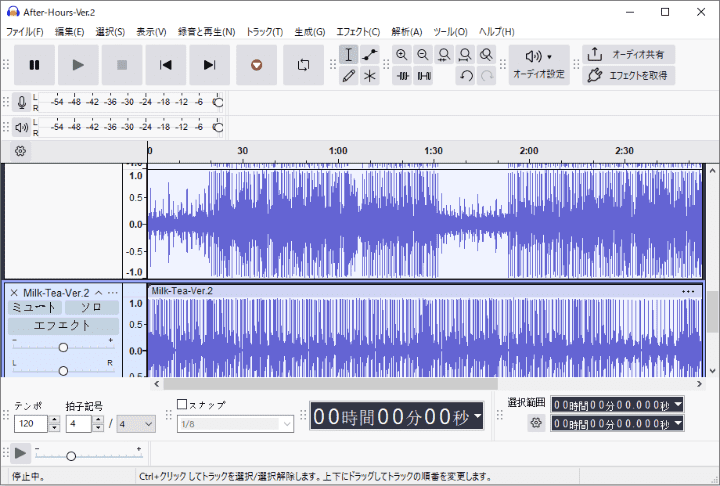The image size is (720, 486).
Task: Select the Envelope tool
Action: (x=370, y=54)
